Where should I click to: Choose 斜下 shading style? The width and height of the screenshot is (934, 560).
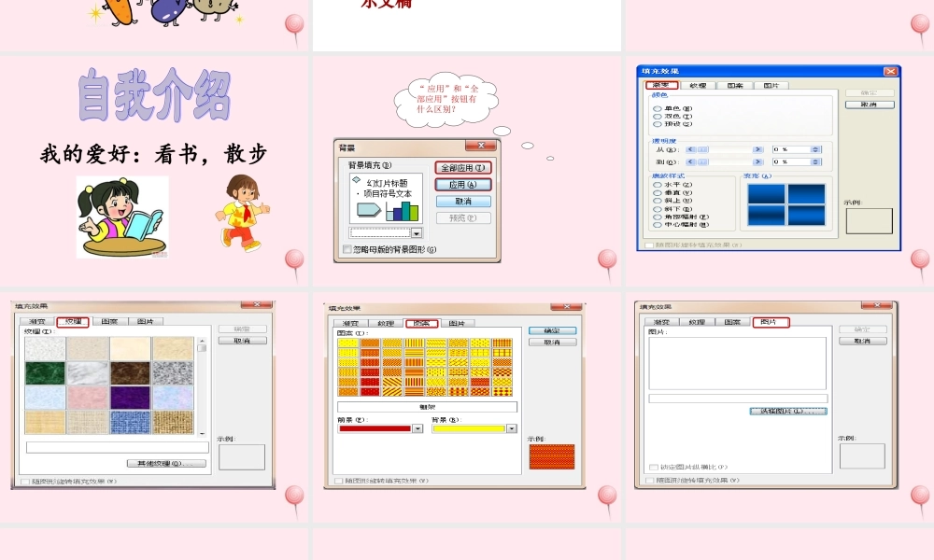coord(657,209)
